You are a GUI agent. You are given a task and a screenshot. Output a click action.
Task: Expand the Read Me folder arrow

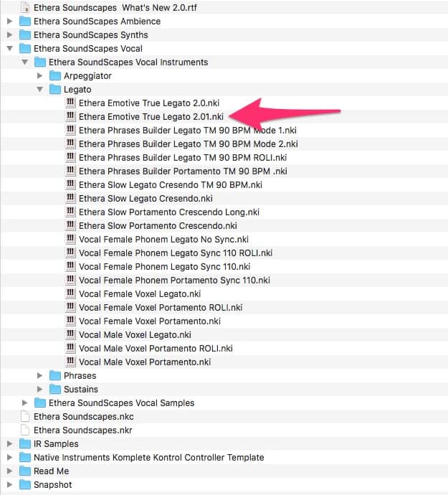click(x=10, y=471)
